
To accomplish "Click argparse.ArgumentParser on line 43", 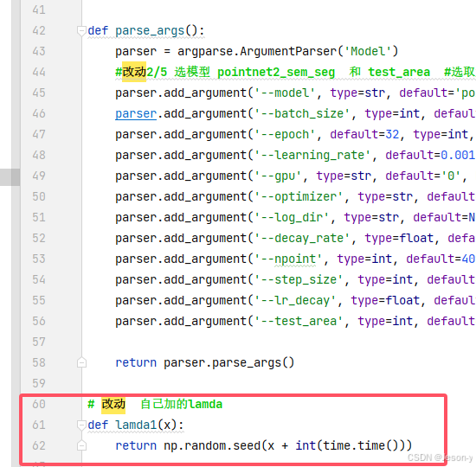I will tap(257, 52).
